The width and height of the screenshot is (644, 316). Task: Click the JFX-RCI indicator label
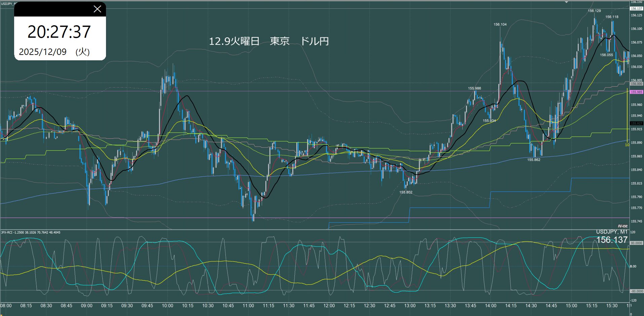[31, 232]
